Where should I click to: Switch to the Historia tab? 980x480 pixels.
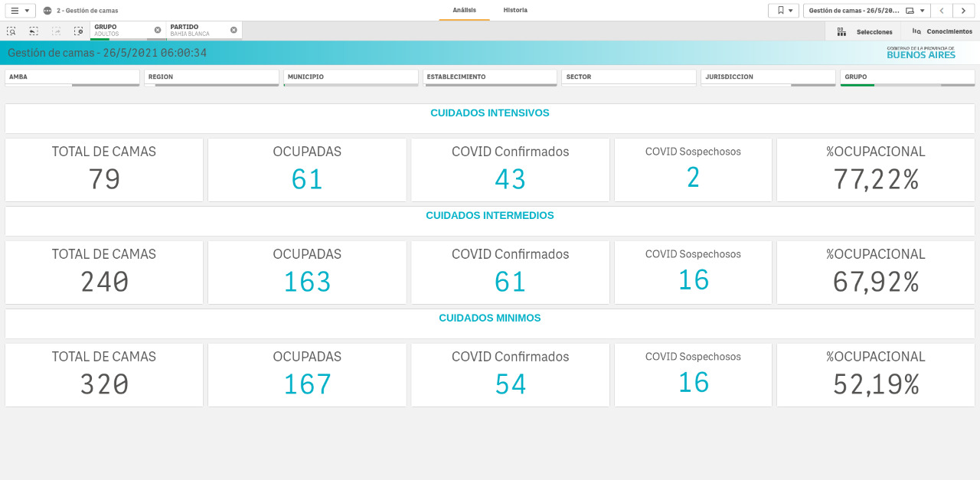point(515,11)
